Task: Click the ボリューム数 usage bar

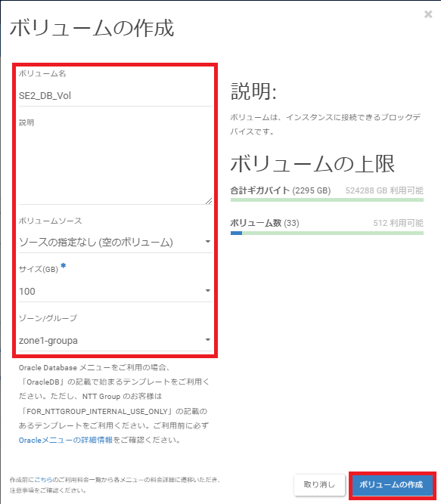Action: (x=327, y=233)
